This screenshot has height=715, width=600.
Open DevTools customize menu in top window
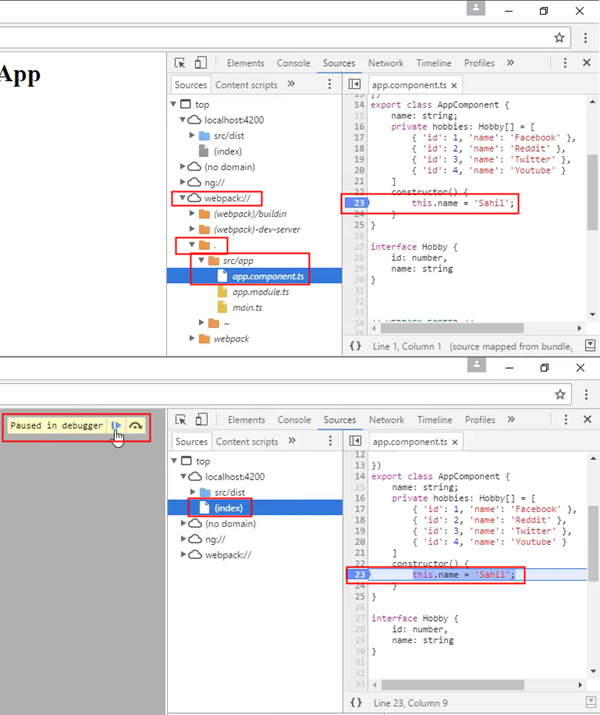(x=565, y=63)
